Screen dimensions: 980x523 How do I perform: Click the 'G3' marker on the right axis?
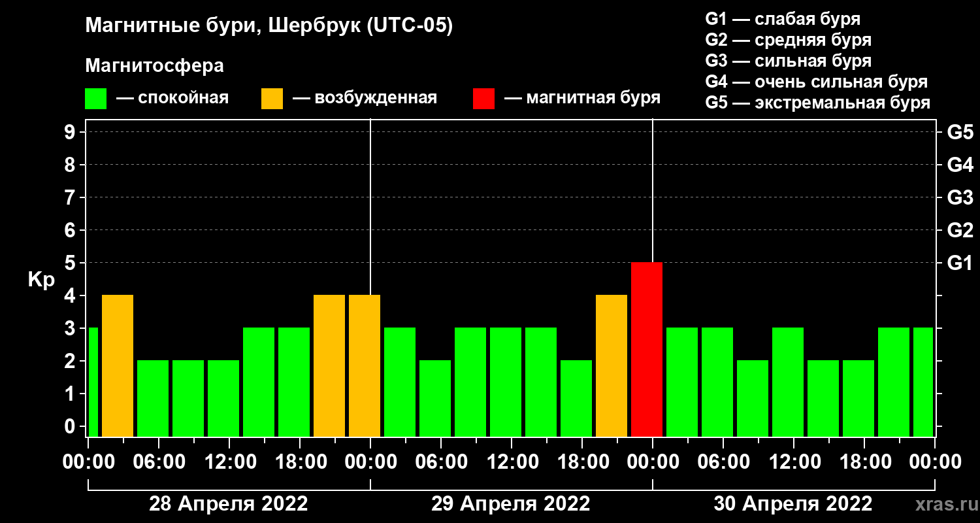[x=960, y=197]
